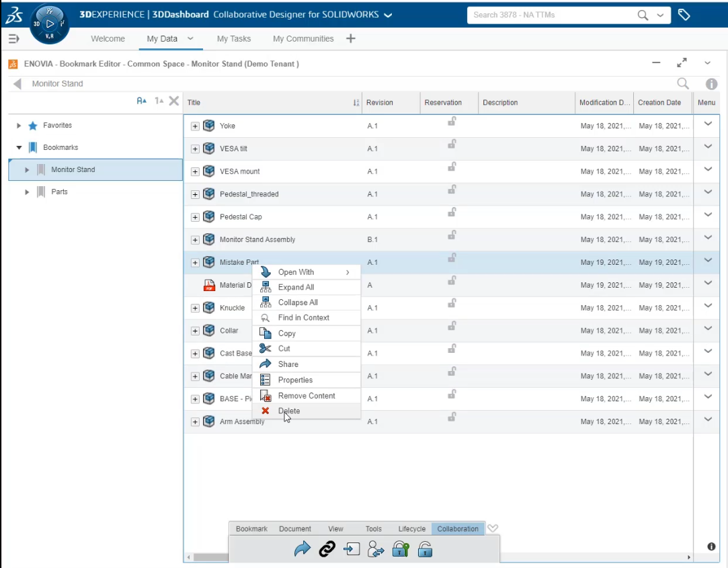Screen dimensions: 728x568
Task: Click the open padlock unreserve icon
Action: (x=425, y=549)
